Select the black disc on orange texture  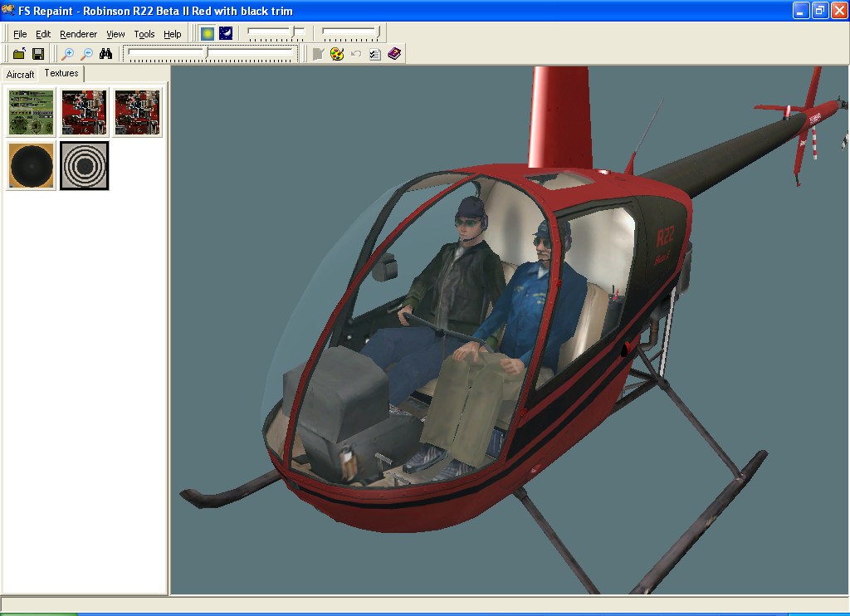pyautogui.click(x=32, y=165)
